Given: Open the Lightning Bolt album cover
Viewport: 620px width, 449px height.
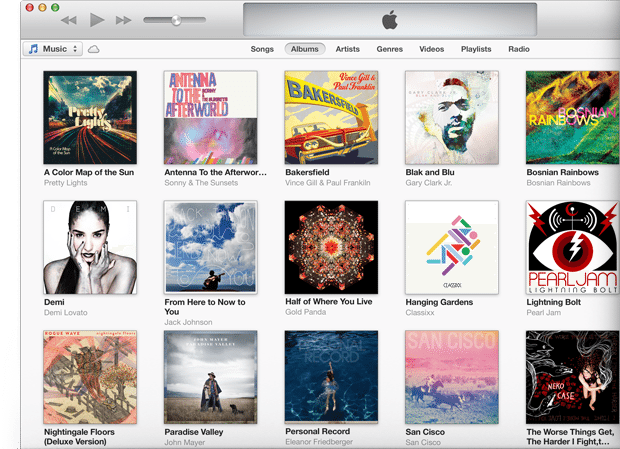Looking at the screenshot, I should 573,247.
